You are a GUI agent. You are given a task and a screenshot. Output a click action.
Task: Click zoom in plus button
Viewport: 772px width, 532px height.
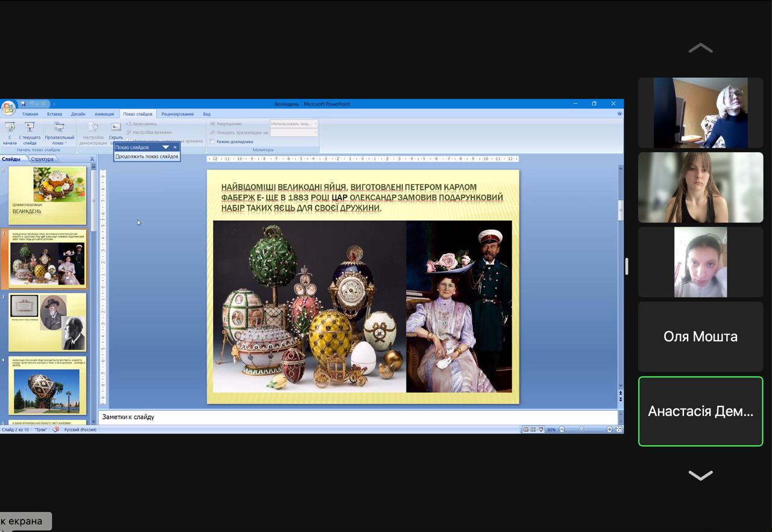click(609, 429)
